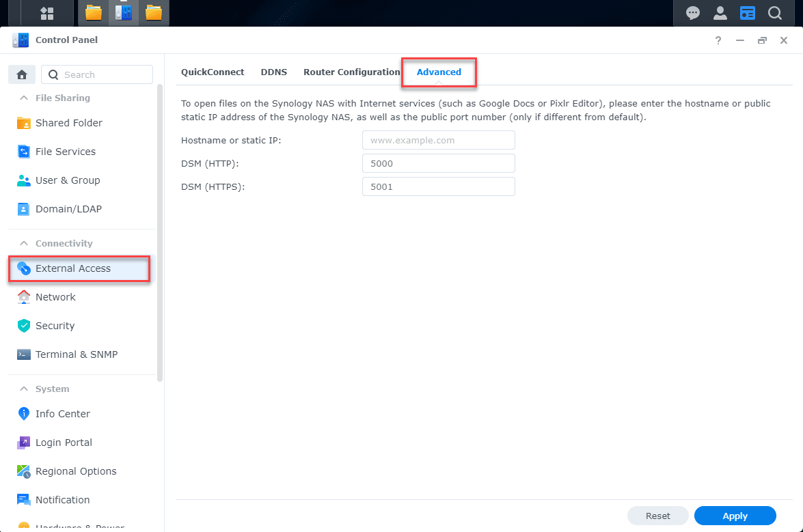The height and width of the screenshot is (532, 803).
Task: Click the DSM (HTTP) port field
Action: click(x=438, y=164)
